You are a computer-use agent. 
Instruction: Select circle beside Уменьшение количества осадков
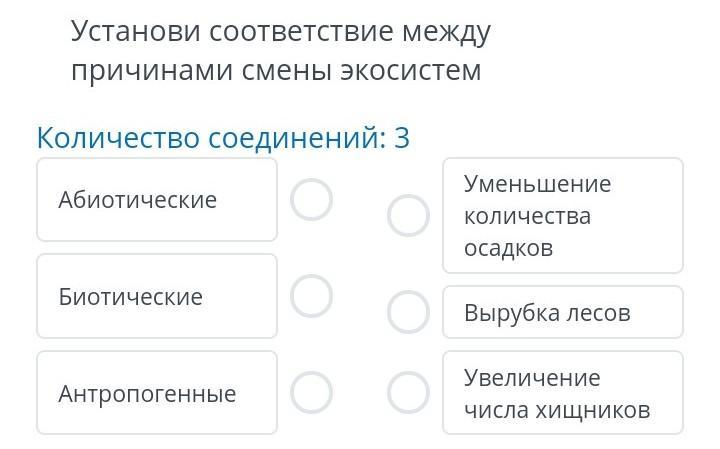[x=408, y=215]
